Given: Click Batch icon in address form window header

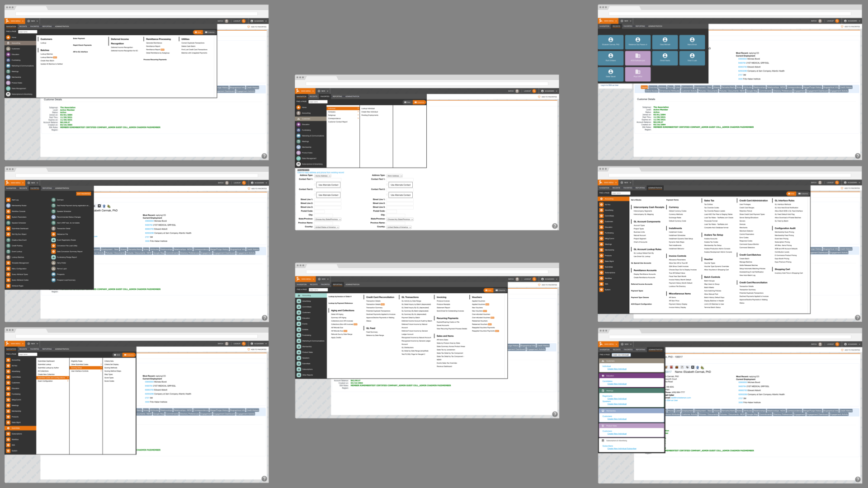Looking at the screenshot, I should click(517, 91).
